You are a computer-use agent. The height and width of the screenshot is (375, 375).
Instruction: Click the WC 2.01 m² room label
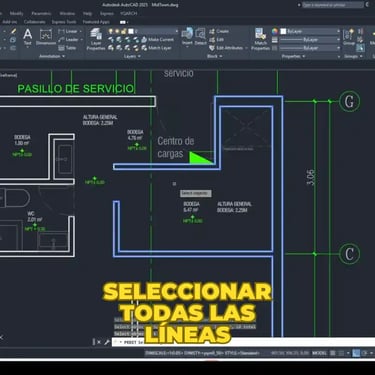35,216
